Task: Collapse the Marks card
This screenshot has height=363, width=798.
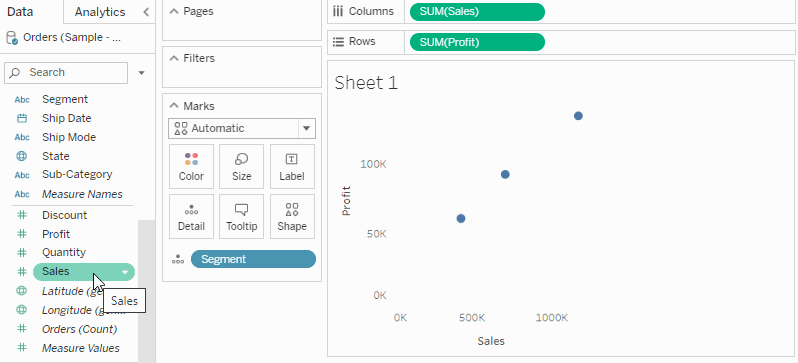Action: pos(175,106)
